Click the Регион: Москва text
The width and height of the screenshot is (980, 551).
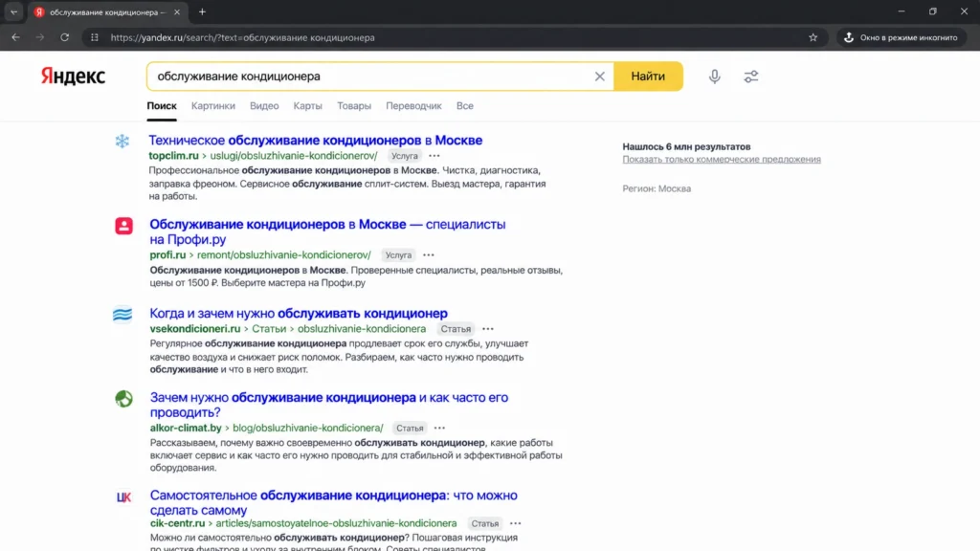[657, 188]
